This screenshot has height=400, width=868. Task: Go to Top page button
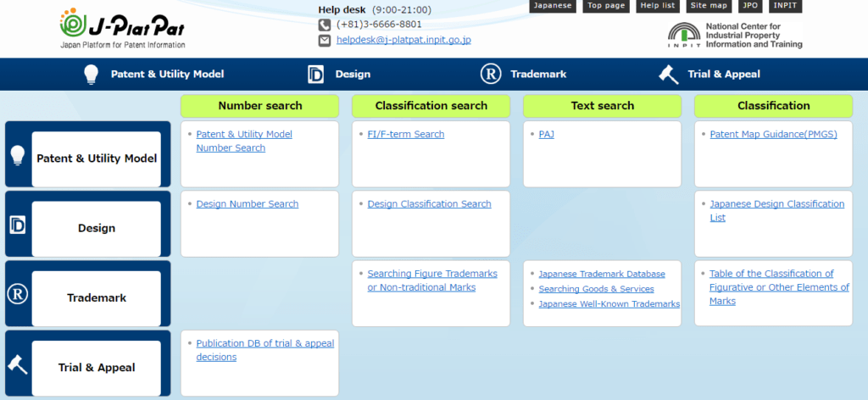[x=605, y=6]
